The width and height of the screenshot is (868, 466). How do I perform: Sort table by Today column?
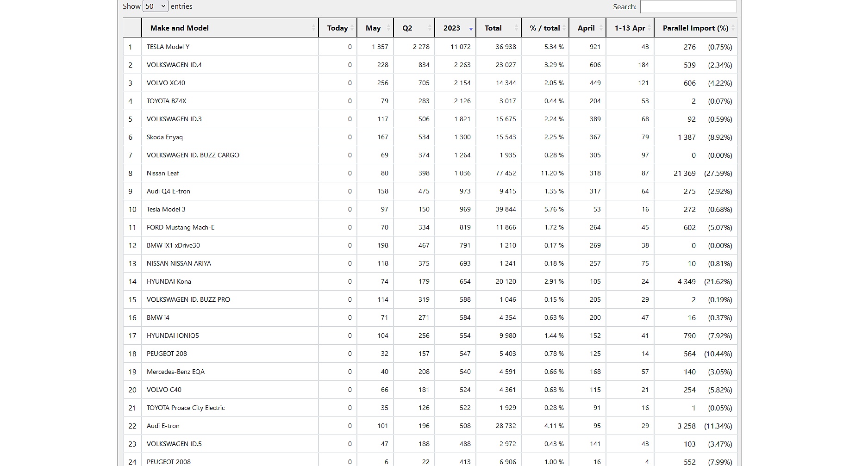click(337, 28)
